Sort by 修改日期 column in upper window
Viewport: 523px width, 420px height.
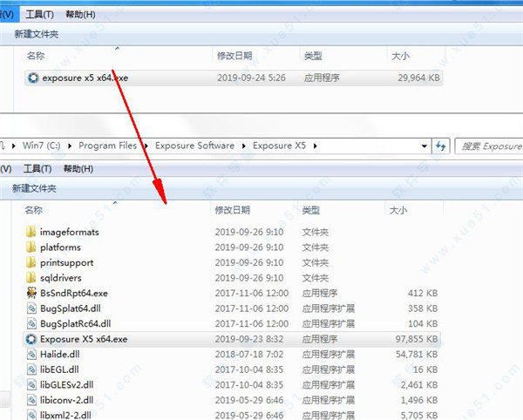tap(234, 56)
